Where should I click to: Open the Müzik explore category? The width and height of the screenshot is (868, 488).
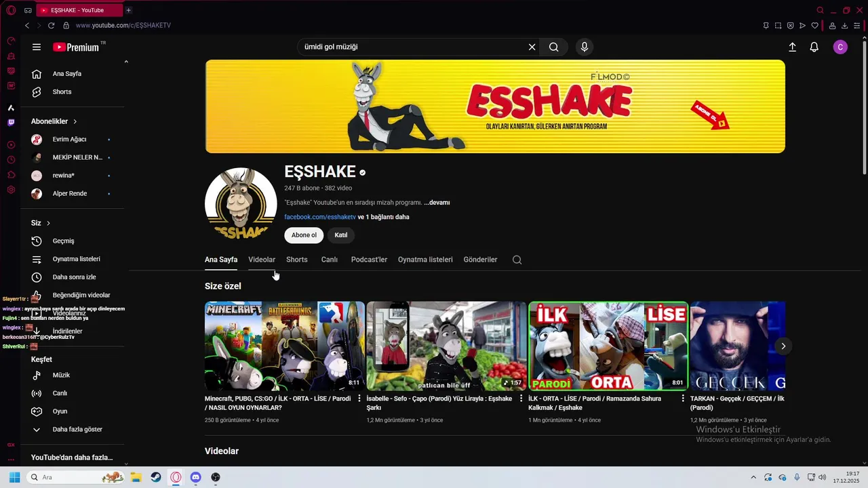(x=73, y=375)
